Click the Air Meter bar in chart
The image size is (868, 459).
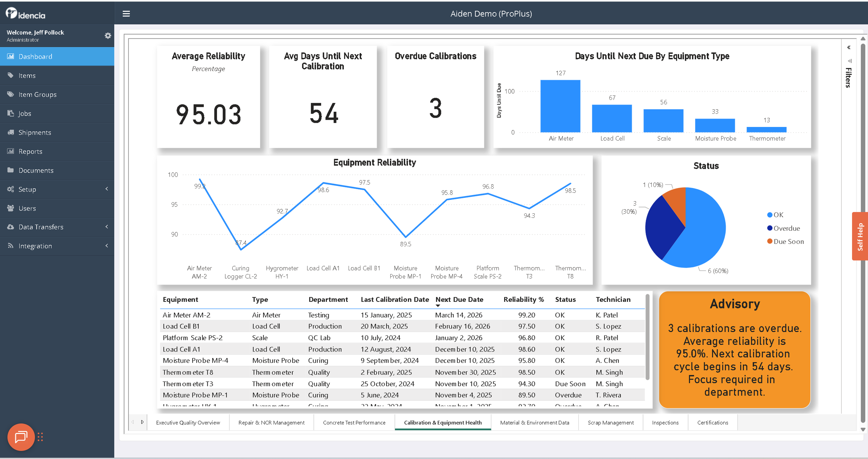(560, 106)
